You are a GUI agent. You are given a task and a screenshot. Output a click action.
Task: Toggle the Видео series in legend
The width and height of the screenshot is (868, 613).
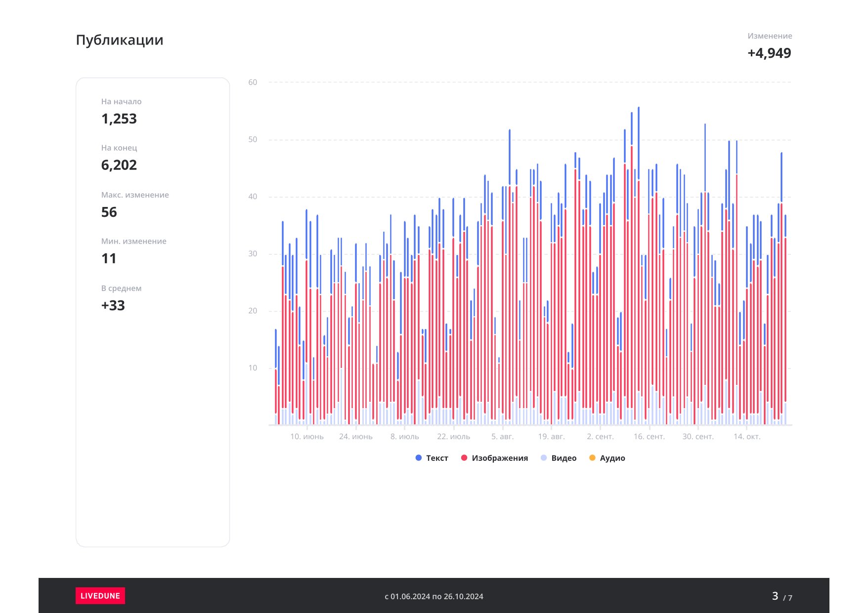559,458
